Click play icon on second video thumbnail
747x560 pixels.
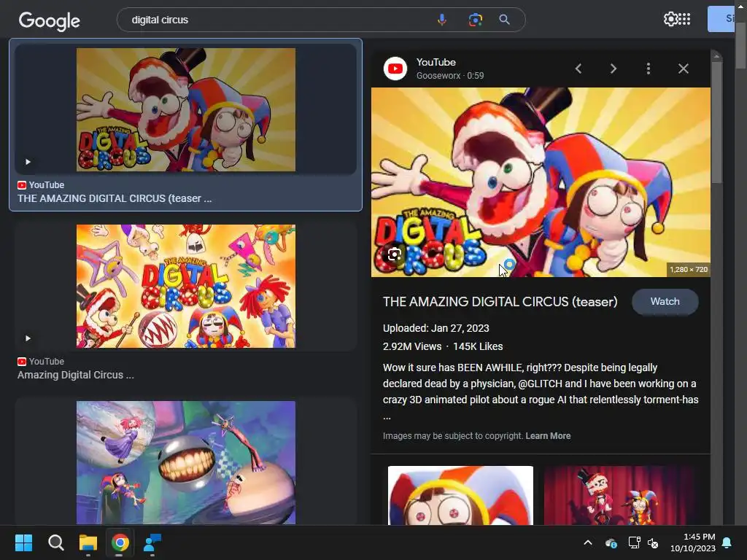(x=28, y=338)
